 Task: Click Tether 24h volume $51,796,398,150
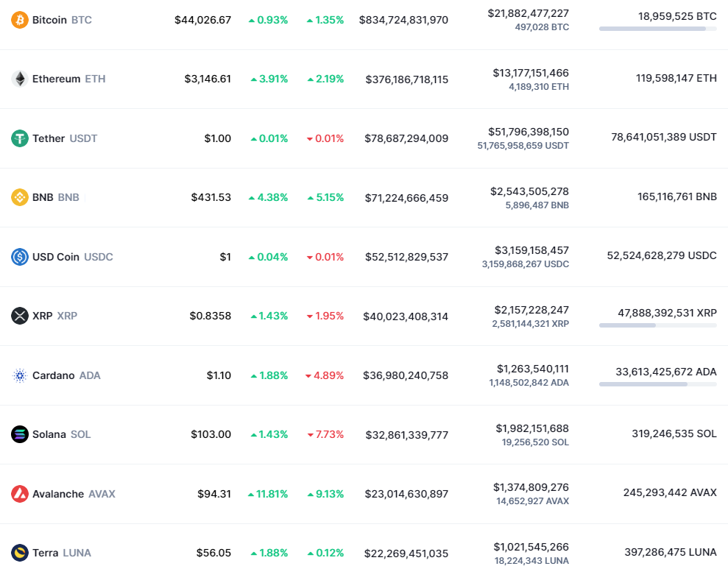(529, 132)
